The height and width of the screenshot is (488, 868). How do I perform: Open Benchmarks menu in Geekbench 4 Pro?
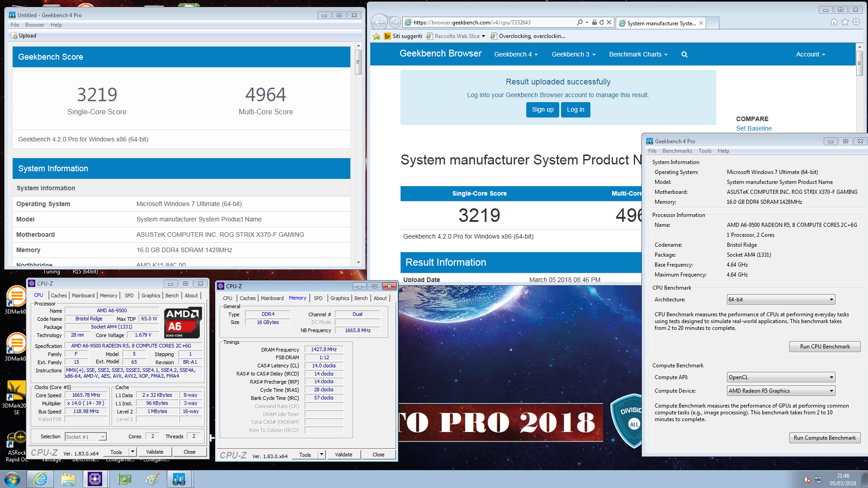coord(677,151)
